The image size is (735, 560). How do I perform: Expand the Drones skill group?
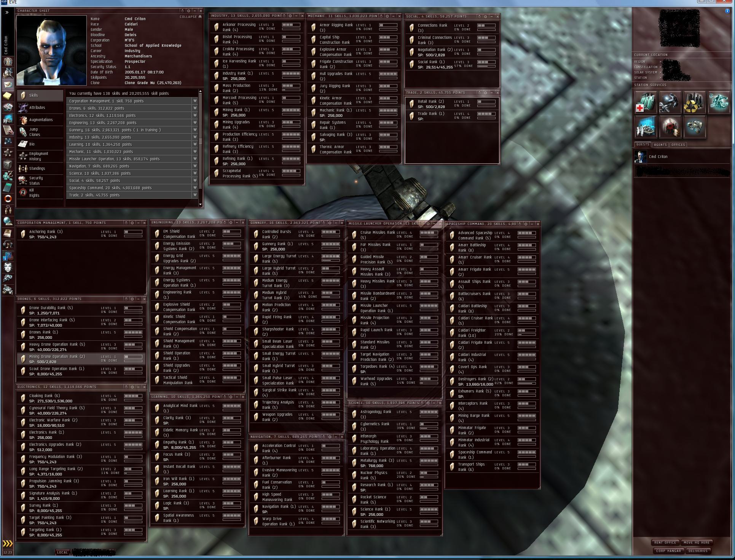[195, 108]
